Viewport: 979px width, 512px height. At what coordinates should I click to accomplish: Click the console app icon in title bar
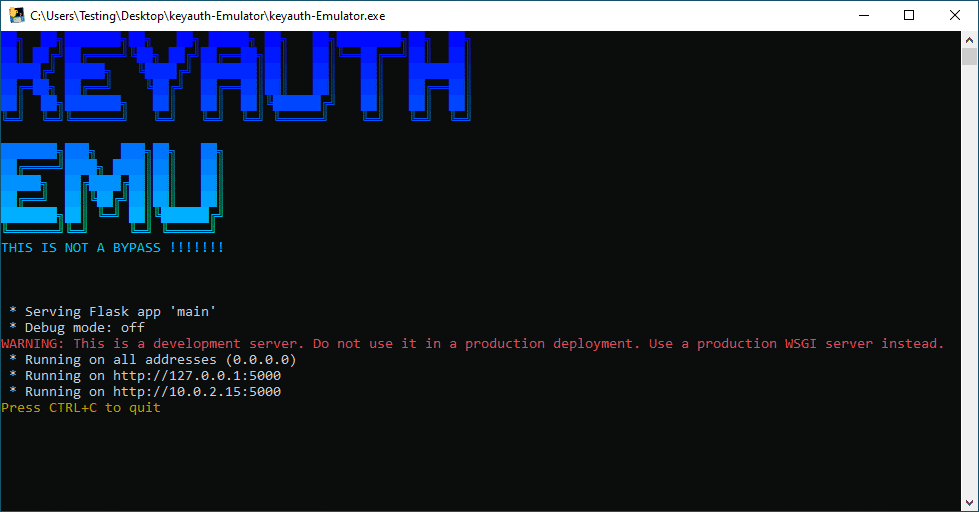16,16
